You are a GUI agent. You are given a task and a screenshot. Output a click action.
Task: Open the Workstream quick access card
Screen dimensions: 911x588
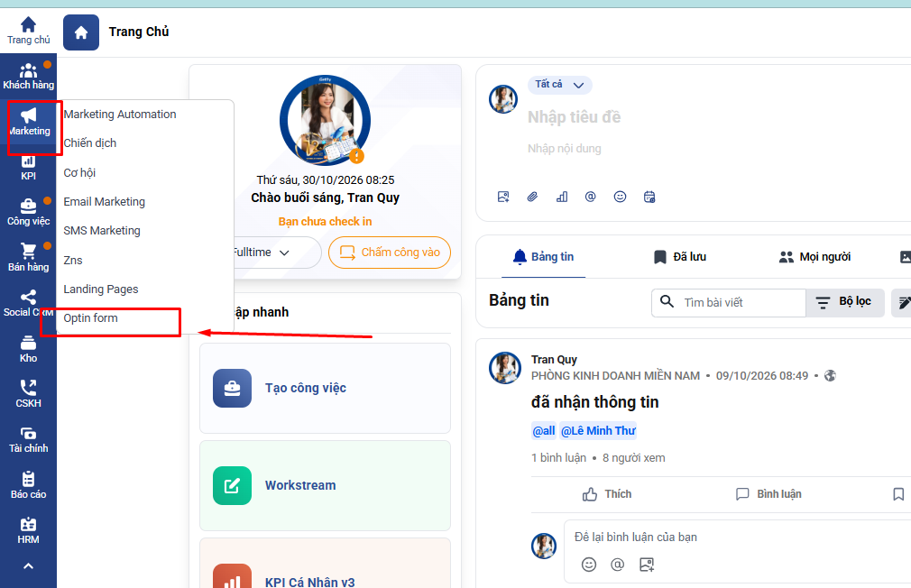[x=325, y=486]
